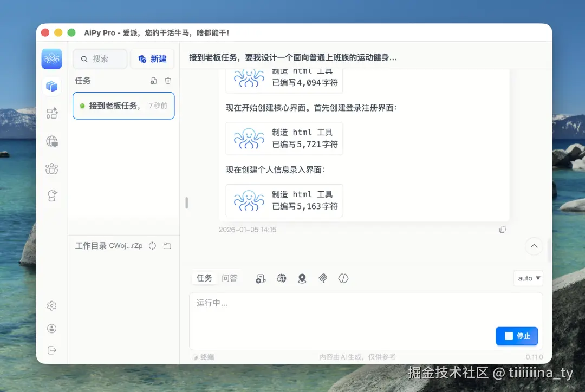Refresh the 工作目录 working directory
This screenshot has width=585, height=392.
tap(152, 245)
